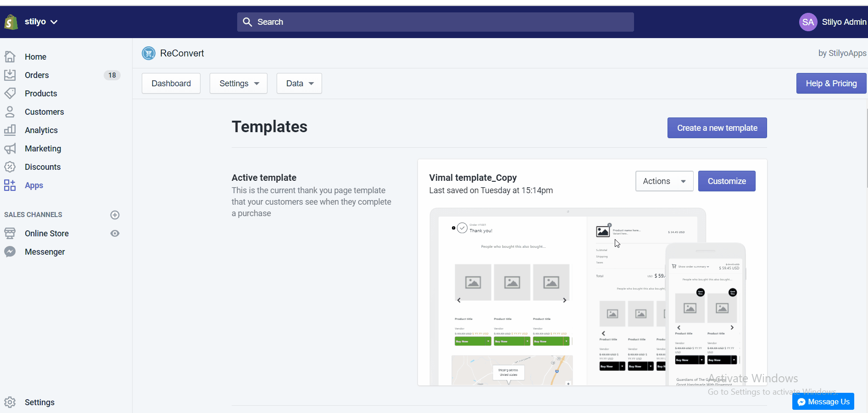Click the ReConvert app logo
Image resolution: width=868 pixels, height=413 pixels.
coord(149,53)
